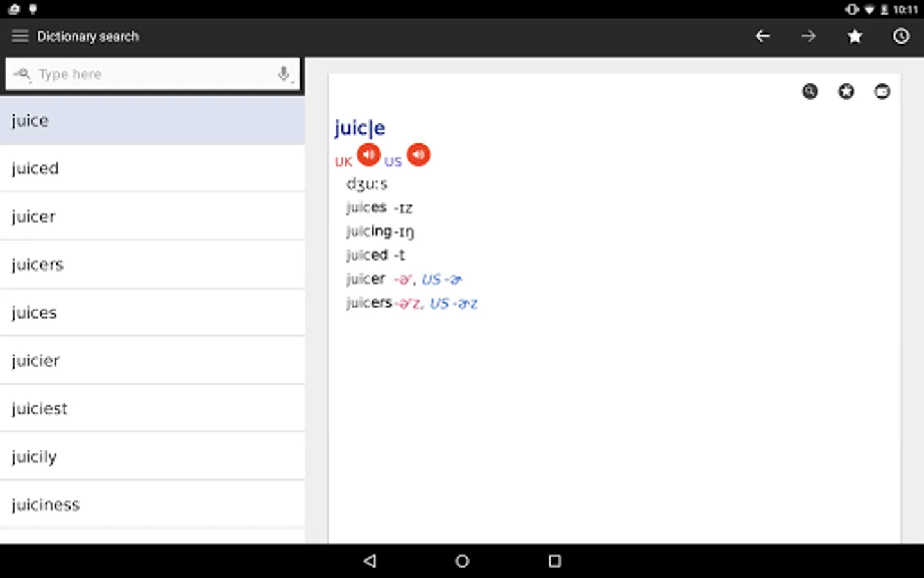924x578 pixels.
Task: Tap the Android recent apps button
Action: click(554, 561)
